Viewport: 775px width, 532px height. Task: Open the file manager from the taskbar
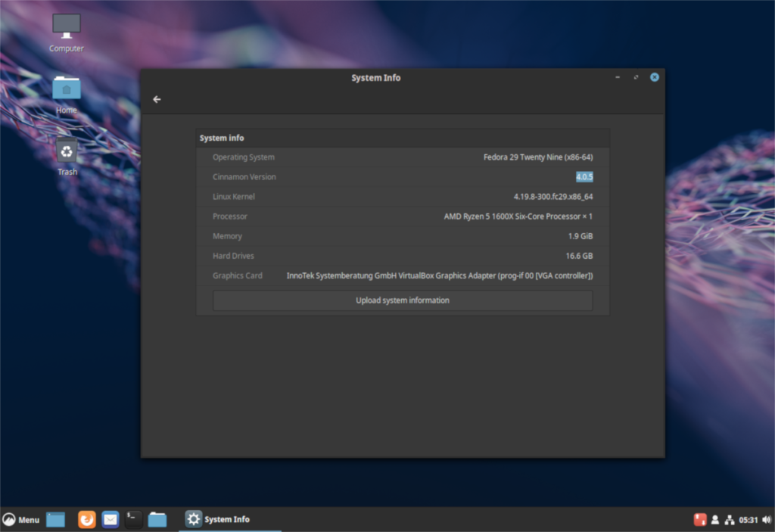[157, 519]
